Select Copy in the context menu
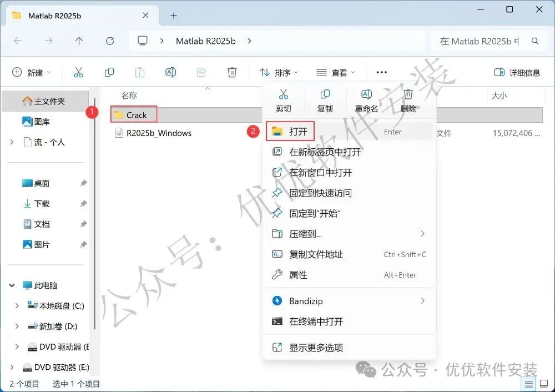Image resolution: width=555 pixels, height=392 pixels. click(x=325, y=101)
